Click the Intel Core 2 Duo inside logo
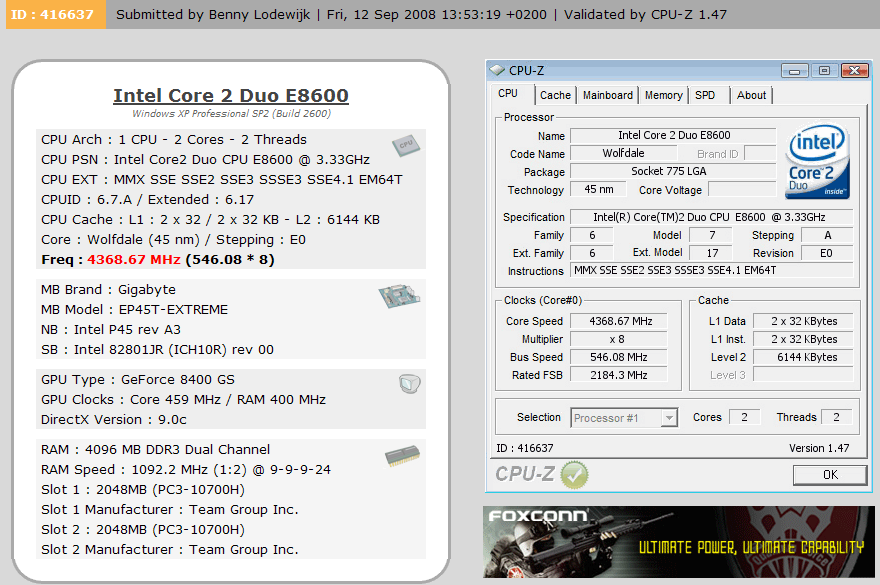 coord(817,162)
